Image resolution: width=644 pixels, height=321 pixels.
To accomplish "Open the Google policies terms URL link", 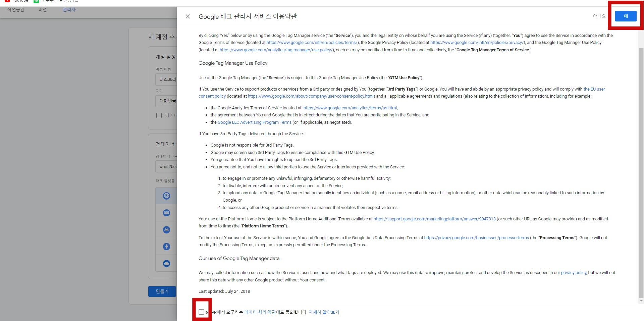I will pos(312,43).
